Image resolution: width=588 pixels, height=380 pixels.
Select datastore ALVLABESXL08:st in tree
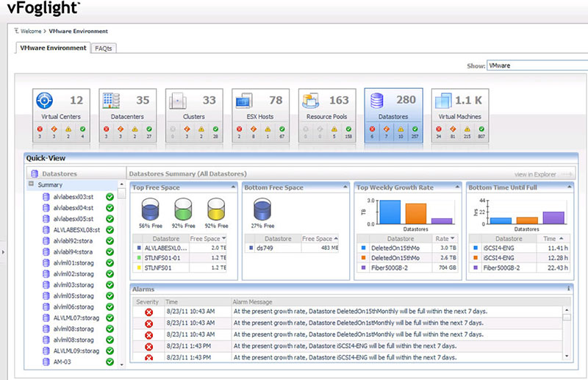coord(76,230)
